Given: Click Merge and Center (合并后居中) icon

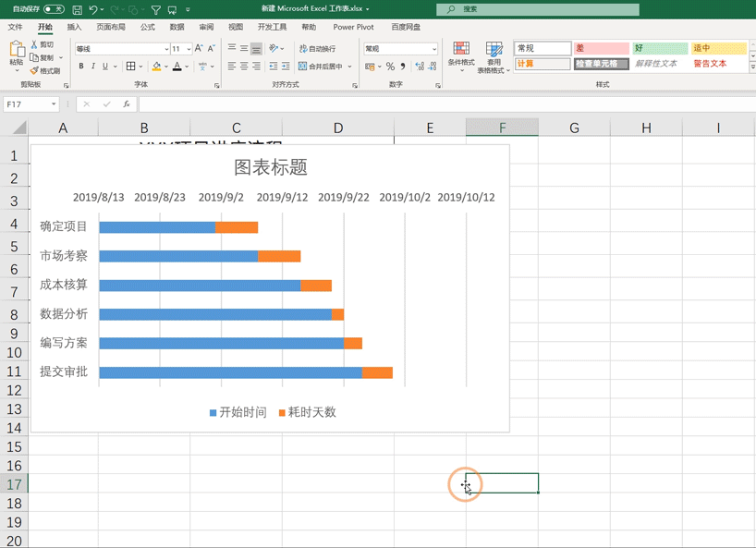Looking at the screenshot, I should (x=303, y=66).
